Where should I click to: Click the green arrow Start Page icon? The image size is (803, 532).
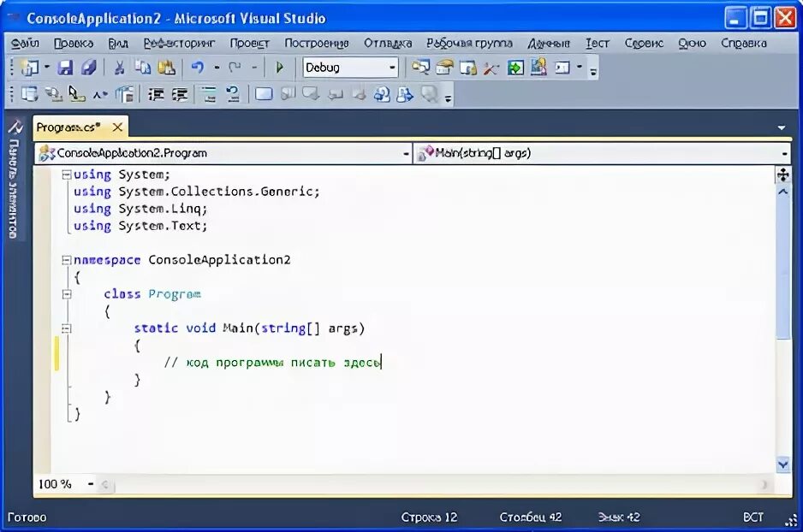click(x=515, y=68)
